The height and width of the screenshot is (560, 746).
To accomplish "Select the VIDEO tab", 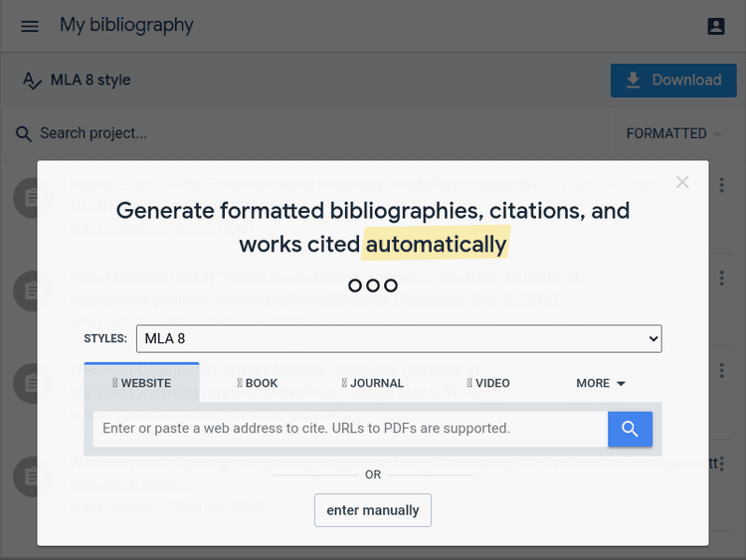I will click(488, 383).
